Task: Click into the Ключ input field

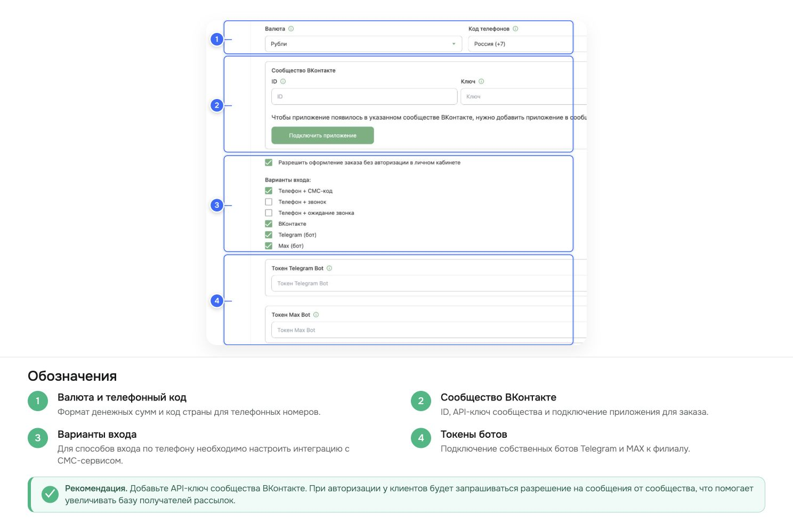Action: 523,96
